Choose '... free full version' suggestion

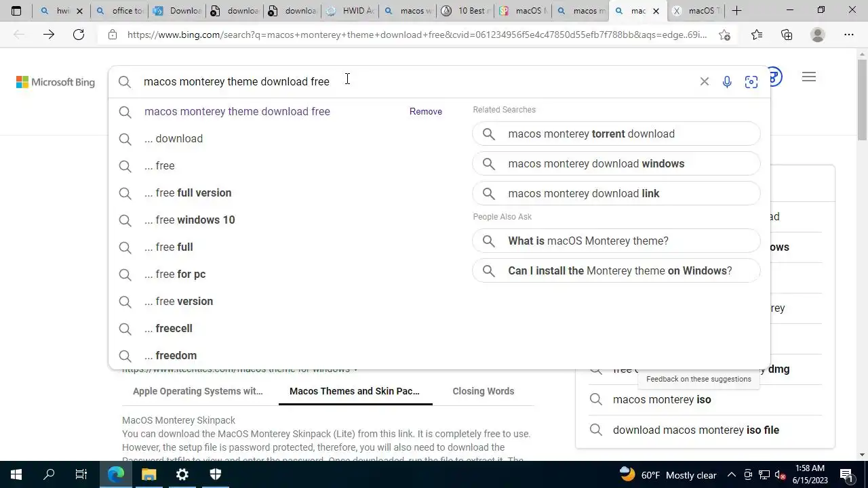[x=188, y=193]
